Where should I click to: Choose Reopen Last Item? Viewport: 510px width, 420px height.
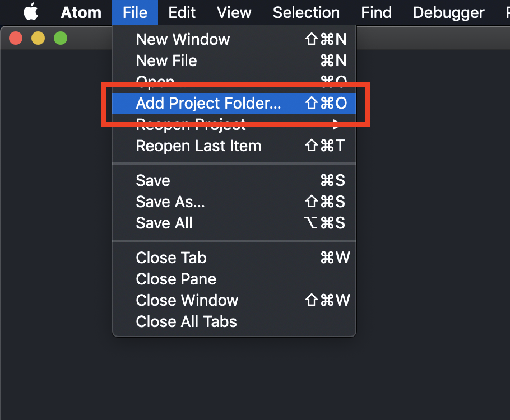tap(234, 146)
